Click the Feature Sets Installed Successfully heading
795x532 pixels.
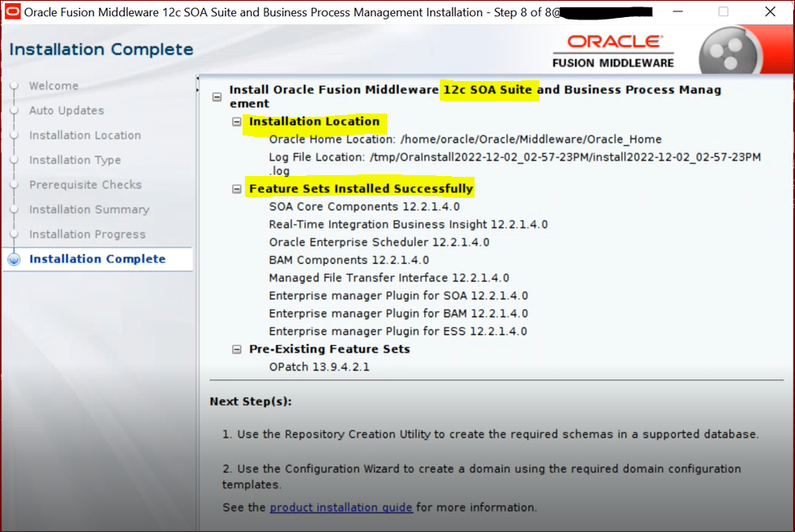[361, 188]
